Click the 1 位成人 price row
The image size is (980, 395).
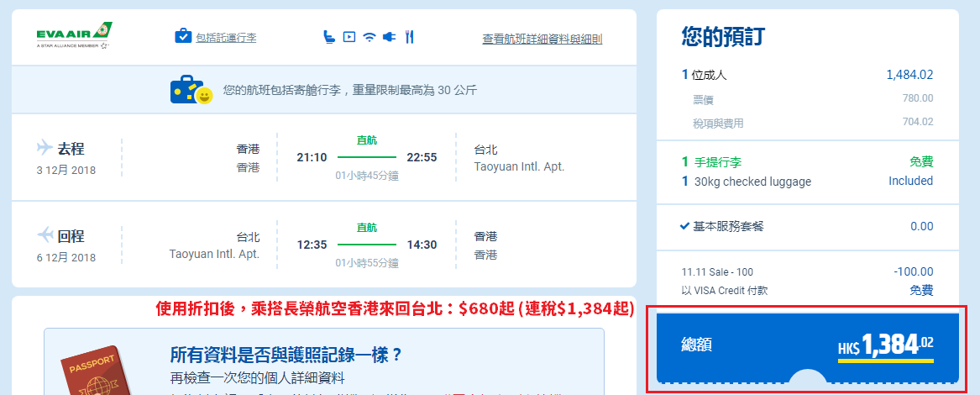click(808, 75)
